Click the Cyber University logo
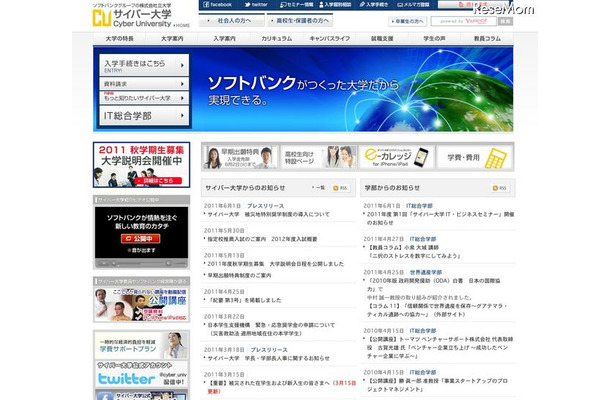This screenshot has width=610, height=400. coord(132,18)
